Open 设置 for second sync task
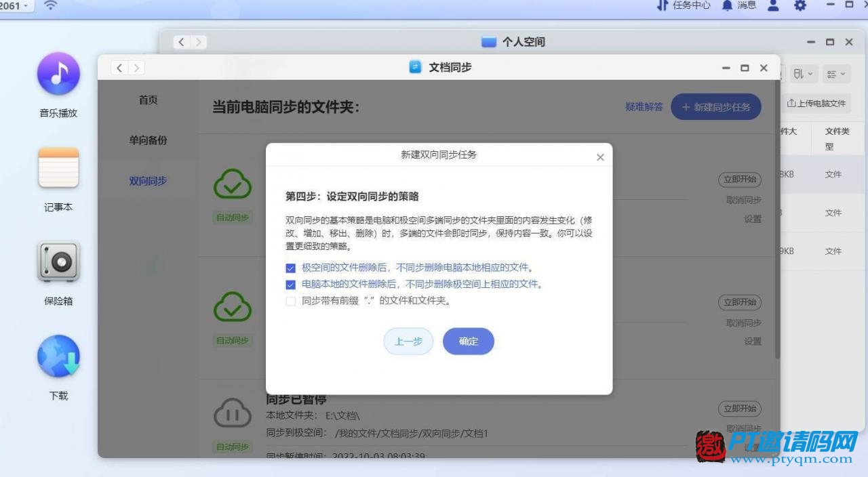 [753, 341]
